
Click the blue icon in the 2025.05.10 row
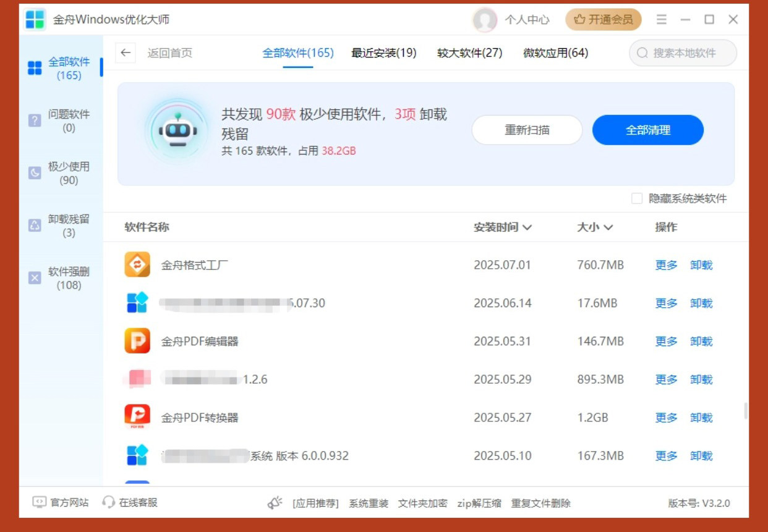click(137, 455)
